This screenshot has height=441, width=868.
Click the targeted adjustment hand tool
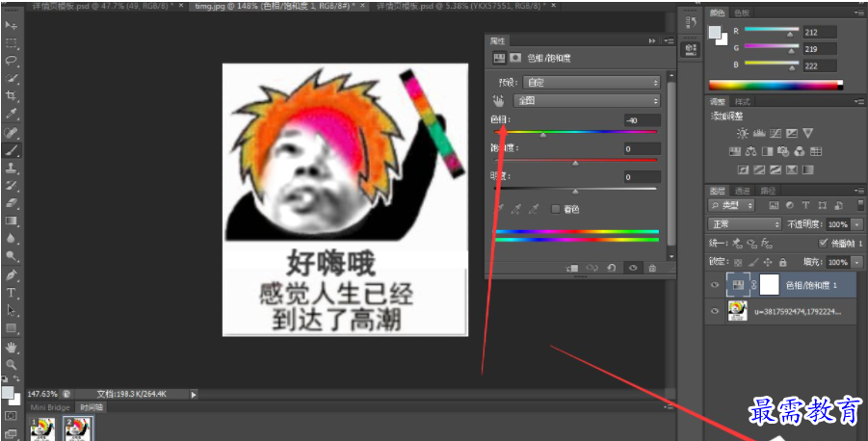(499, 101)
